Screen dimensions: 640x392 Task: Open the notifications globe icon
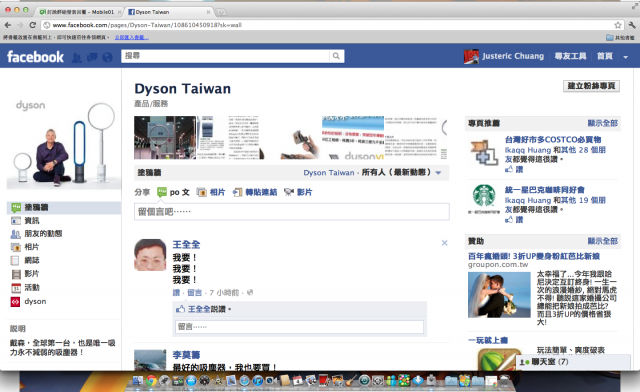click(x=107, y=57)
